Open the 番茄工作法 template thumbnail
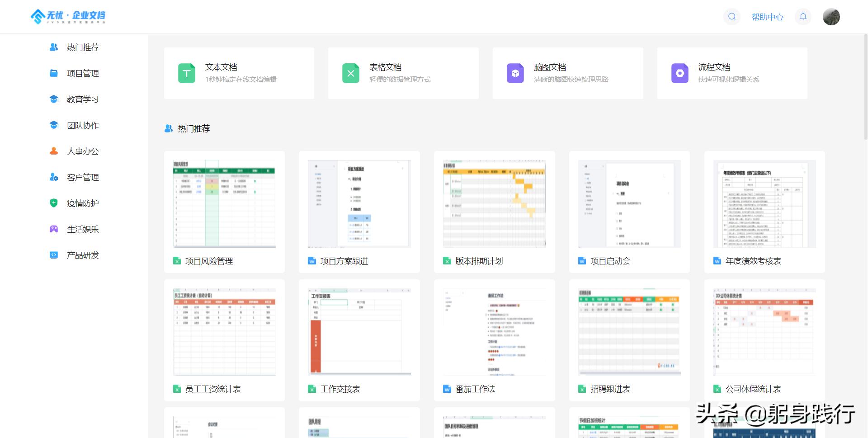Image resolution: width=868 pixels, height=438 pixels. click(x=495, y=332)
